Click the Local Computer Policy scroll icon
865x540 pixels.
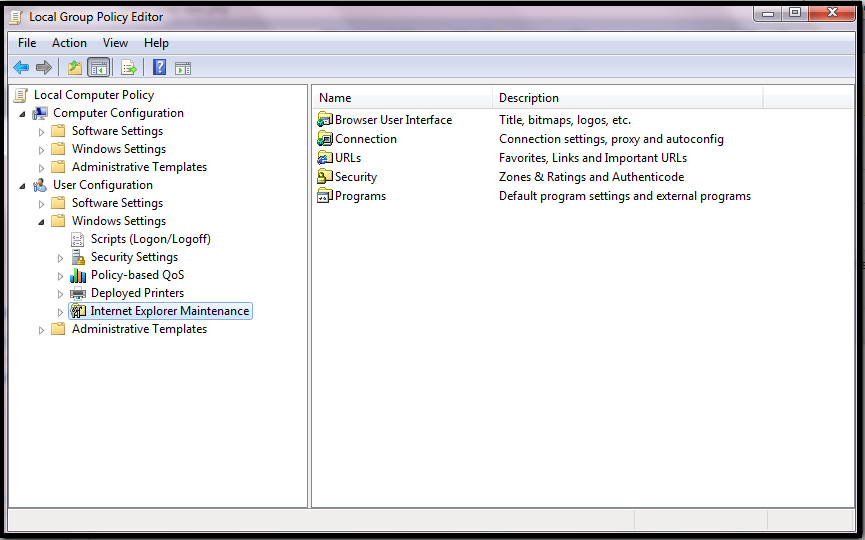(x=20, y=95)
